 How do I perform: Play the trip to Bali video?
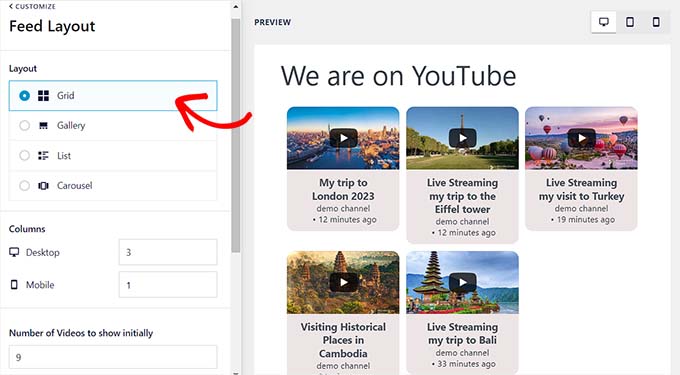(x=462, y=282)
